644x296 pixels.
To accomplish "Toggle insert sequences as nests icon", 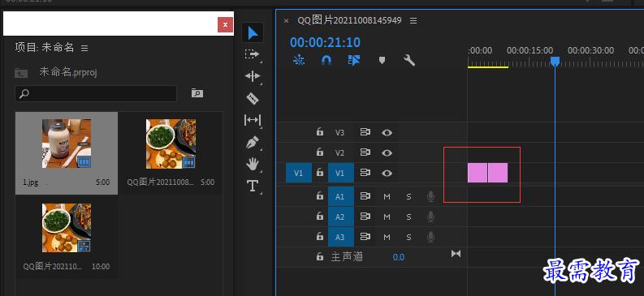I will tap(299, 60).
